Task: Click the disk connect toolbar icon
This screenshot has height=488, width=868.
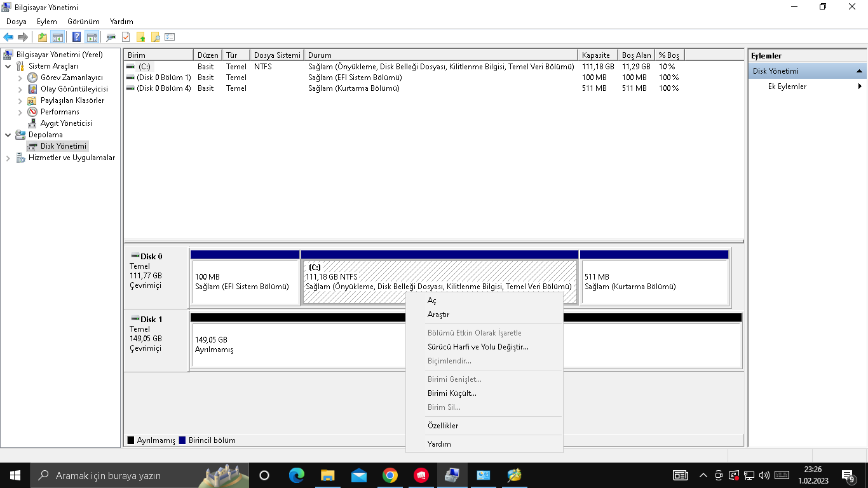Action: tap(111, 37)
